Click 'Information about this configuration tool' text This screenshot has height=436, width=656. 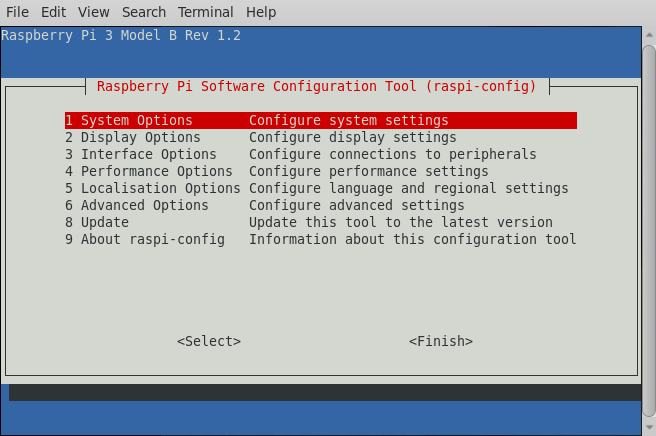[413, 239]
